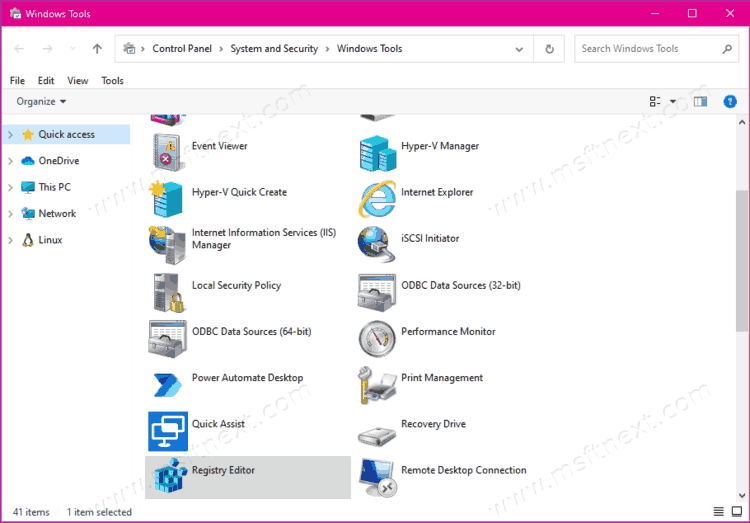The height and width of the screenshot is (523, 750).
Task: Toggle the preview pane icon
Action: 700,101
